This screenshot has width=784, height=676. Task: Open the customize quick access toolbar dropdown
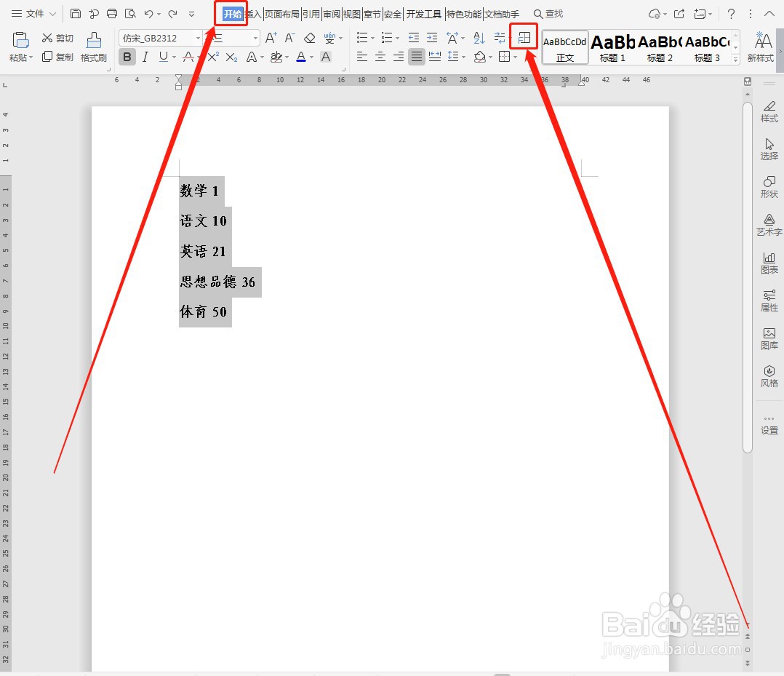pyautogui.click(x=191, y=14)
